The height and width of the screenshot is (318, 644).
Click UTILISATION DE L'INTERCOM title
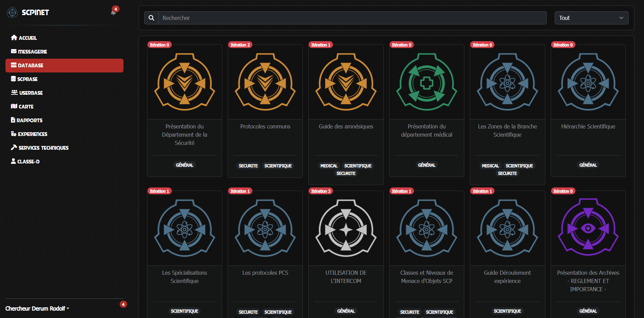pos(346,277)
